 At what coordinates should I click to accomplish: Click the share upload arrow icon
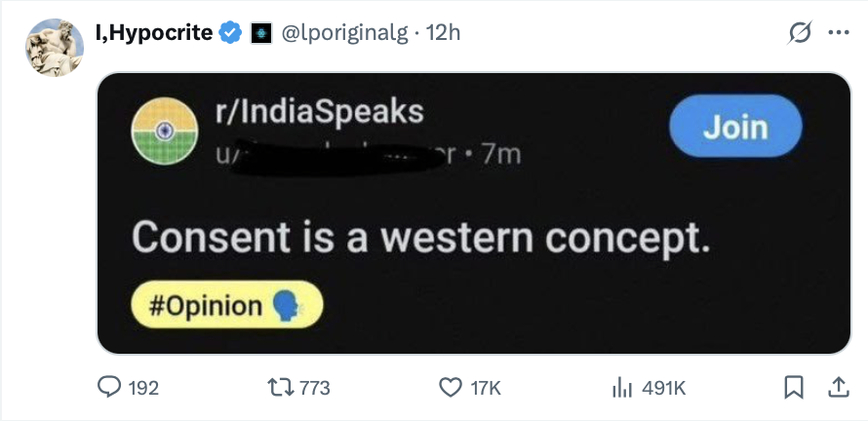(x=837, y=388)
